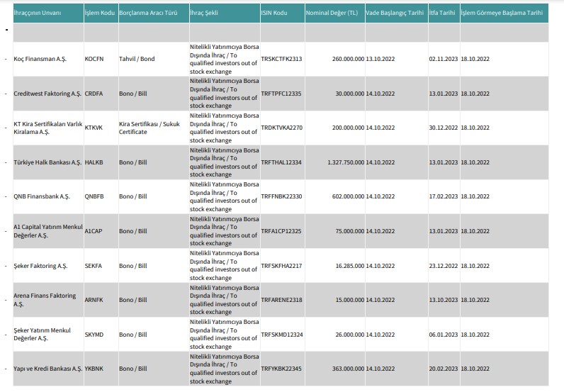Select ISIN code TRFSKMD12324
The width and height of the screenshot is (564, 392).
[282, 335]
